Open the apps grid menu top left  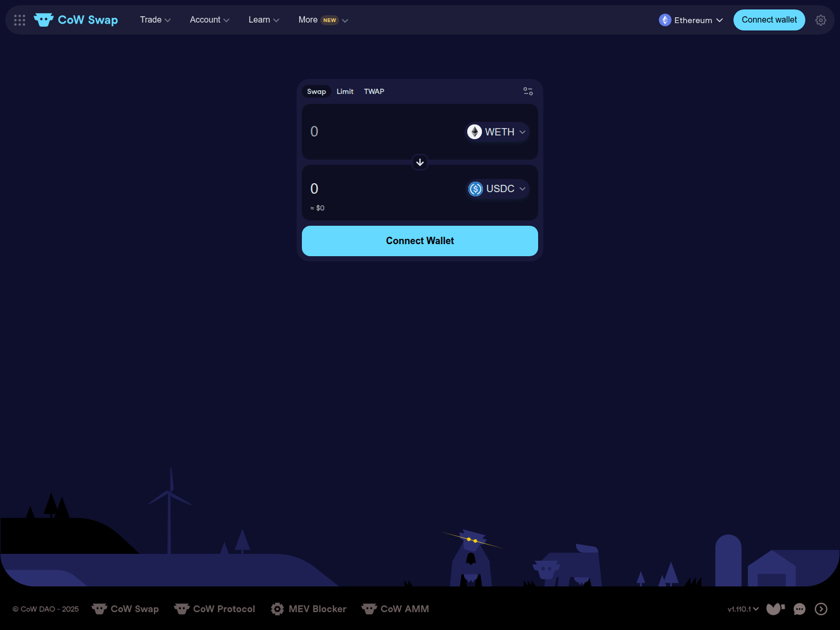pos(19,20)
